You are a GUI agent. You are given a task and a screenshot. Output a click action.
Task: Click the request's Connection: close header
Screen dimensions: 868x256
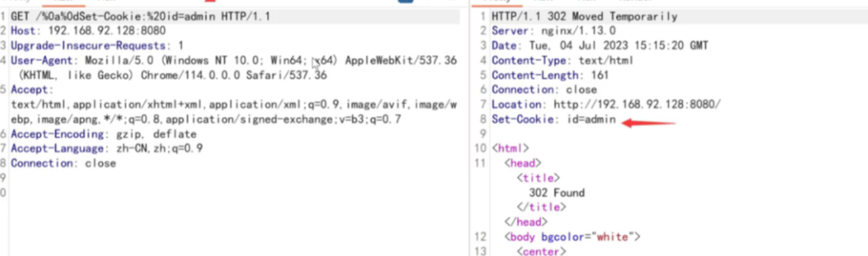[x=63, y=163]
